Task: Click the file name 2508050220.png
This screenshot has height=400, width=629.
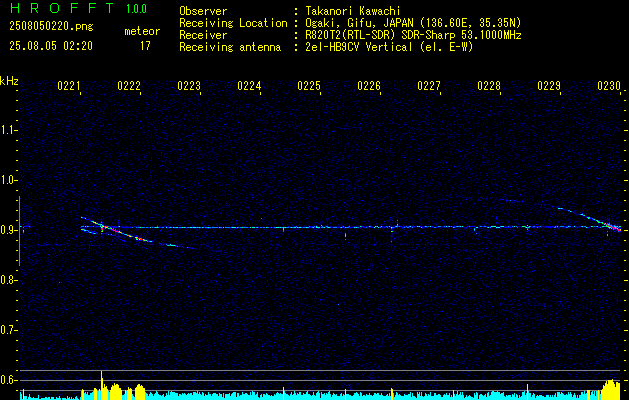Action: [51, 27]
